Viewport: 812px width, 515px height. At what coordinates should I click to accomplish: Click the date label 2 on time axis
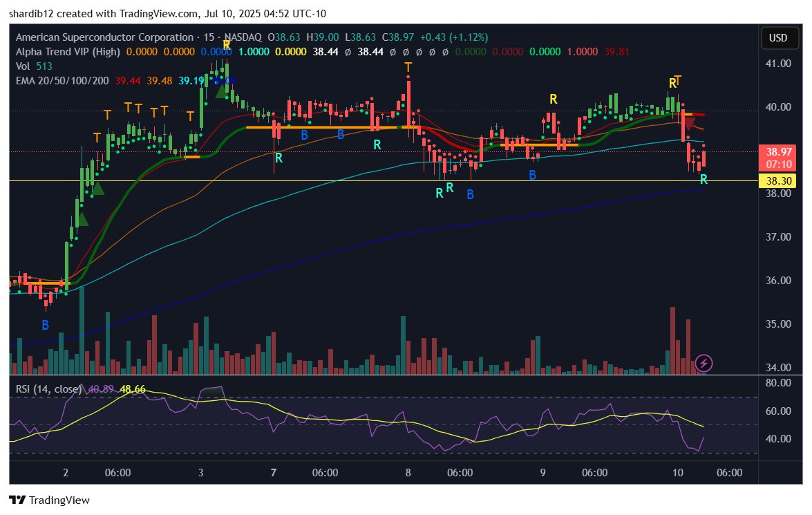click(x=66, y=473)
